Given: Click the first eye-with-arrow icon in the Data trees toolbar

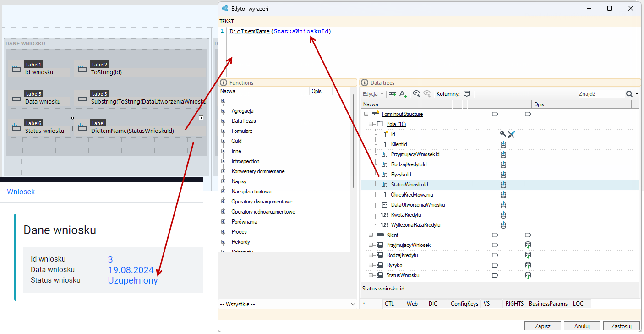Looking at the screenshot, I should (x=416, y=94).
